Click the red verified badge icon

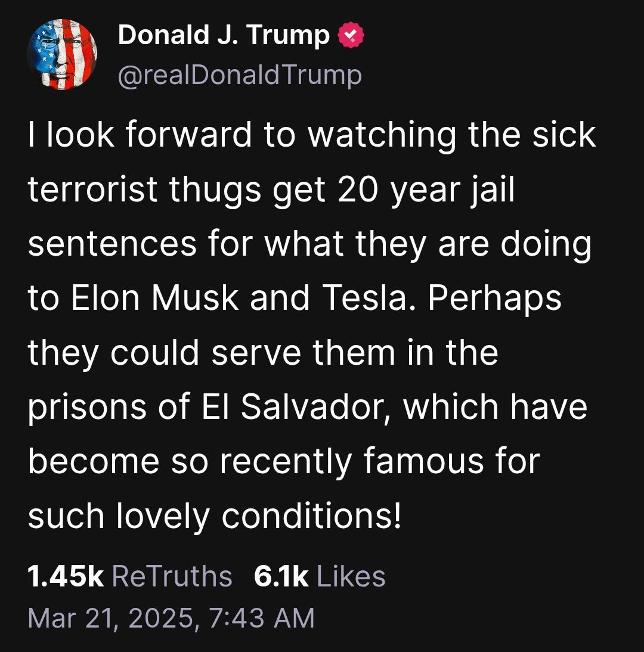pos(351,37)
